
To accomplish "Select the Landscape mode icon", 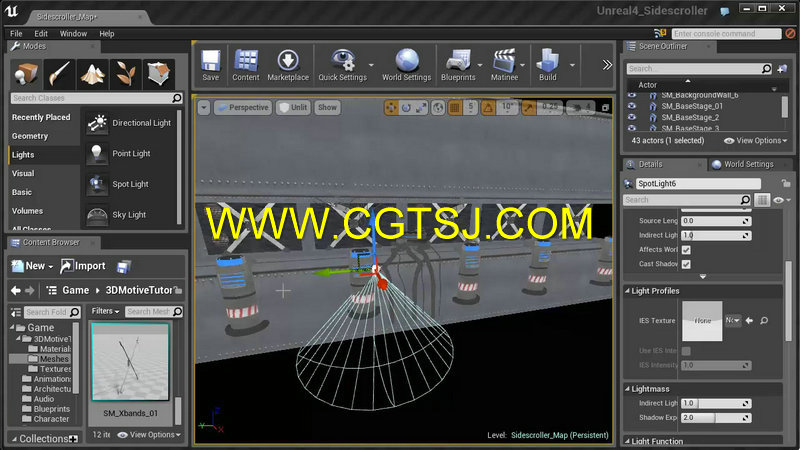I will [93, 74].
